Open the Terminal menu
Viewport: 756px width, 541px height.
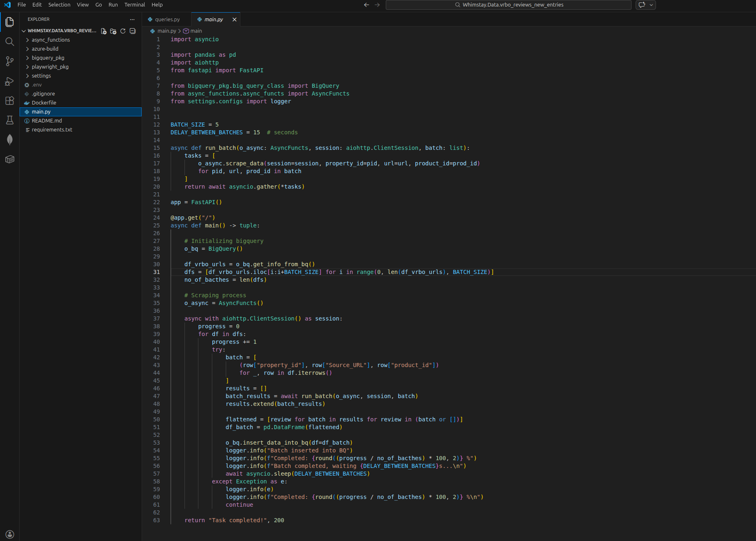click(135, 5)
